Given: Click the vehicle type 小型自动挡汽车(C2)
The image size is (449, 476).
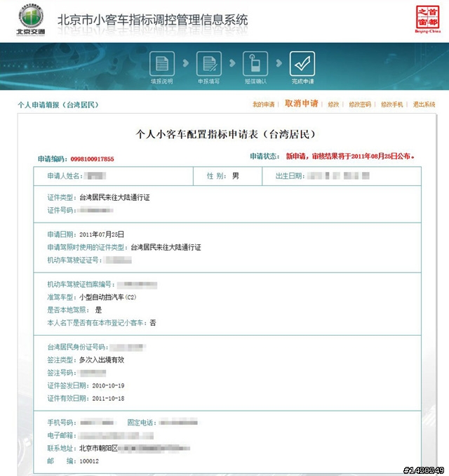Looking at the screenshot, I should [x=108, y=297].
